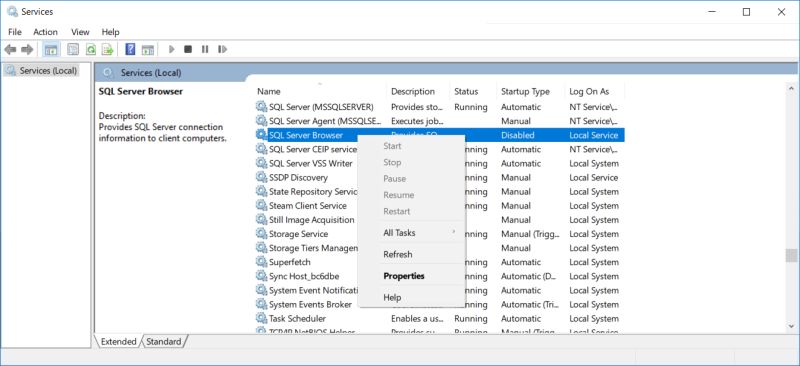
Task: Click gear icon of SQL Server Browser row
Action: 261,135
